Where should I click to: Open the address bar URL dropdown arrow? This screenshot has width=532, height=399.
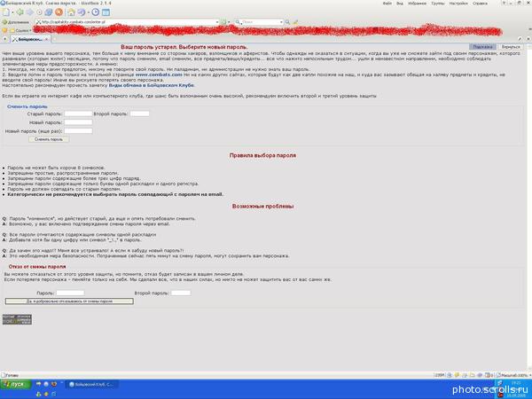[x=217, y=22]
